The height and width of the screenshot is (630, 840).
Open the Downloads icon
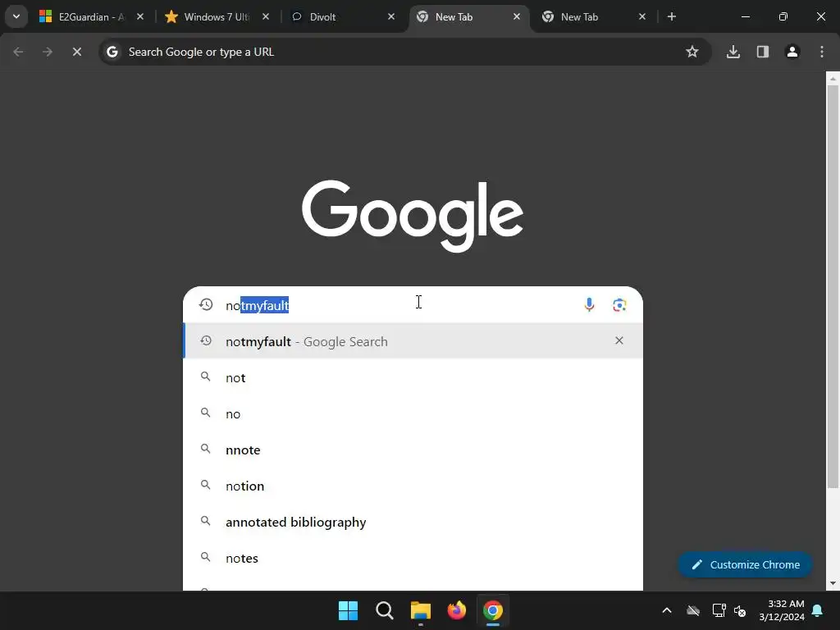pyautogui.click(x=733, y=52)
